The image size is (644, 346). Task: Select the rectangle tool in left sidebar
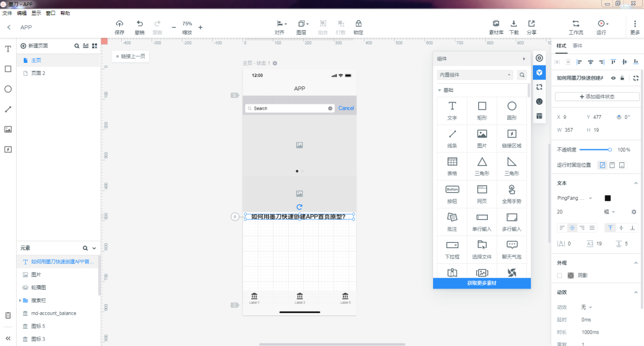pyautogui.click(x=8, y=69)
